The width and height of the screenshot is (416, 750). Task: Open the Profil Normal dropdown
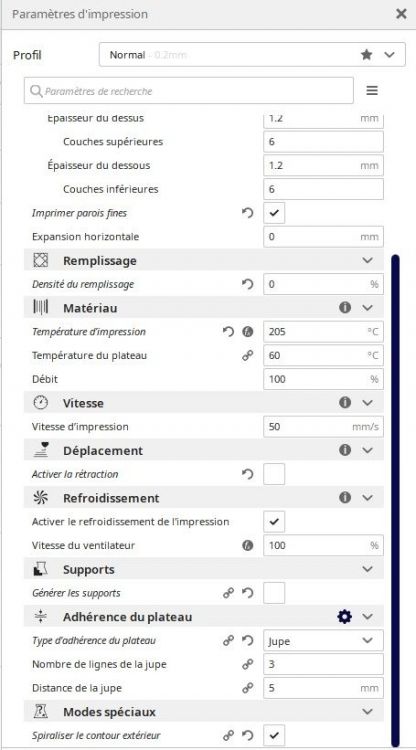coord(252,55)
